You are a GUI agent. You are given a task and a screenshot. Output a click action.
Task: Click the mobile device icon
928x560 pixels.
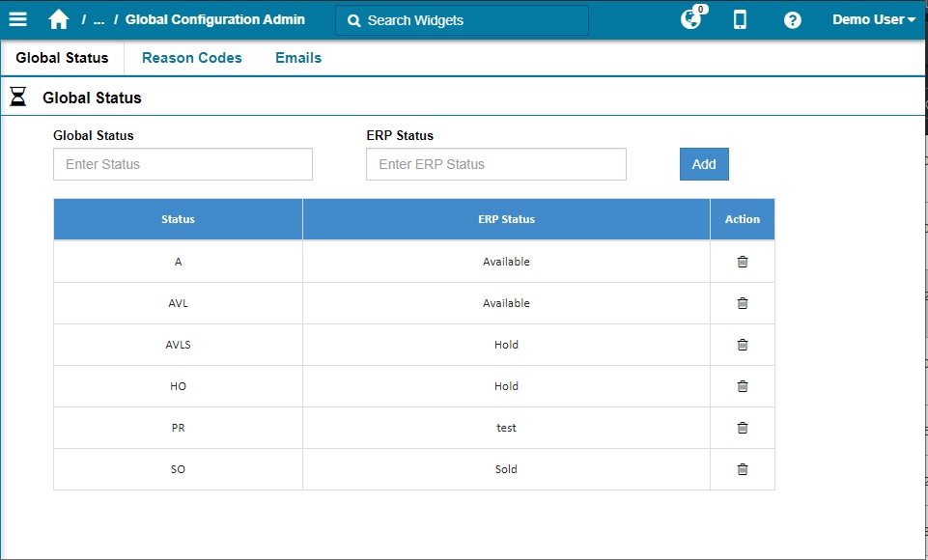740,19
